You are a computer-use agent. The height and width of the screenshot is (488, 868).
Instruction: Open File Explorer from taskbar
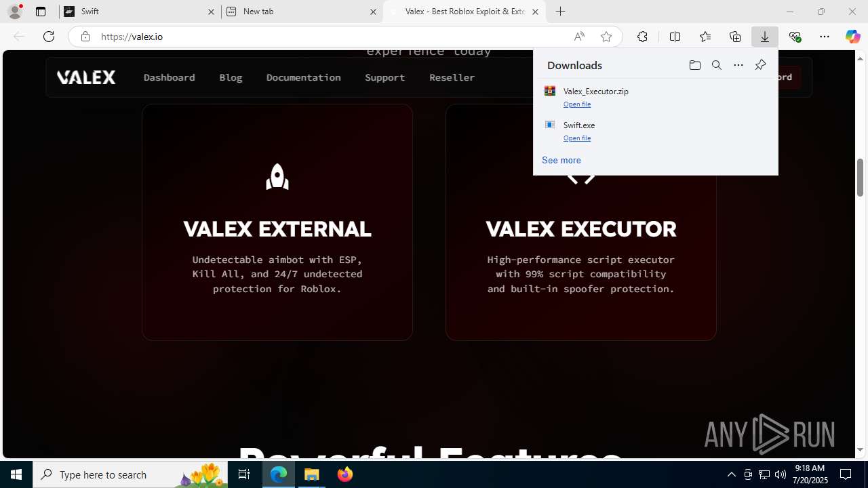[x=312, y=474]
